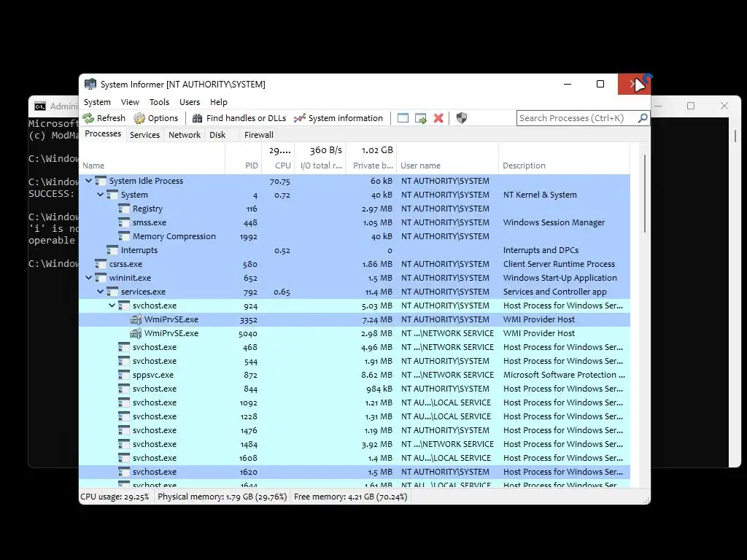The image size is (747, 560).
Task: Maximize the Command Prompt window behind
Action: (691, 106)
